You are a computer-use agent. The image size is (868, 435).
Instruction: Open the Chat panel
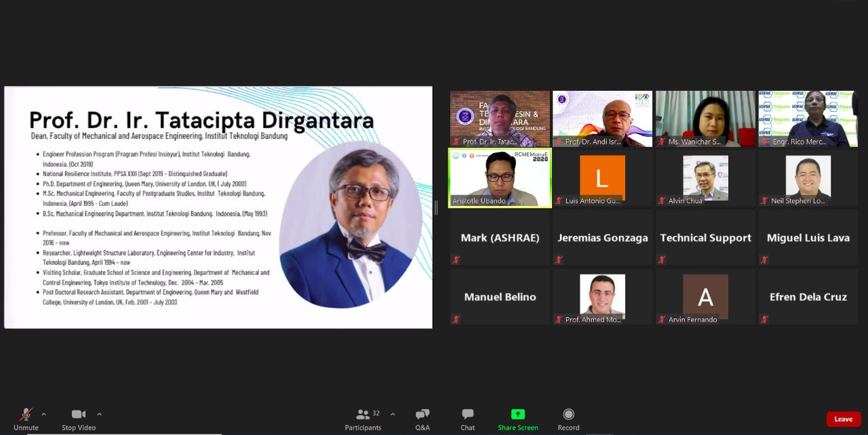[467, 415]
